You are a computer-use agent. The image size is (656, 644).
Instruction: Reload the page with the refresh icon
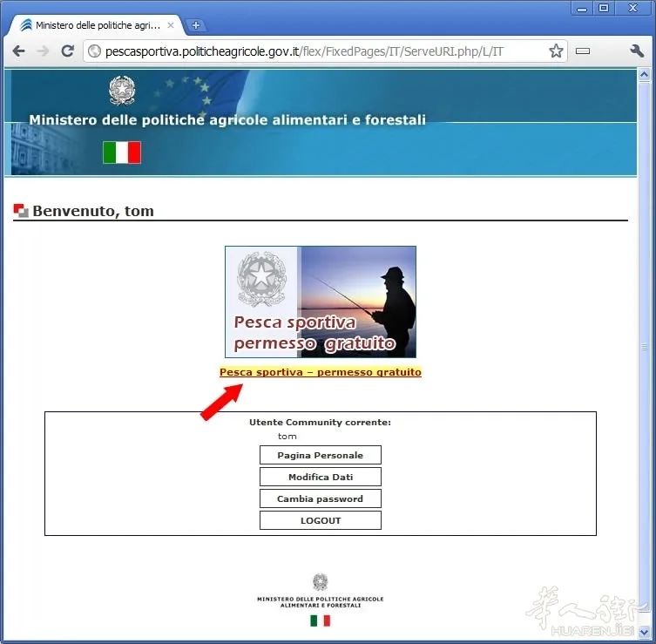67,51
